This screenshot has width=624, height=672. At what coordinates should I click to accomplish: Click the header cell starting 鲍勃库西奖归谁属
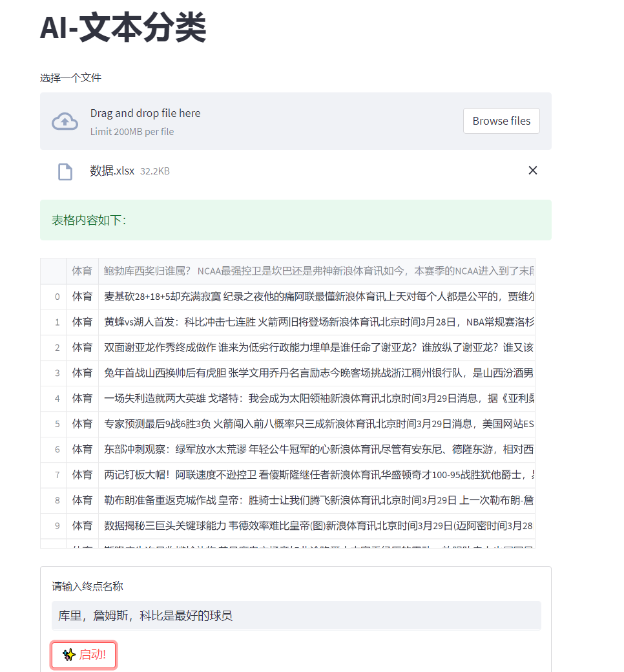317,271
